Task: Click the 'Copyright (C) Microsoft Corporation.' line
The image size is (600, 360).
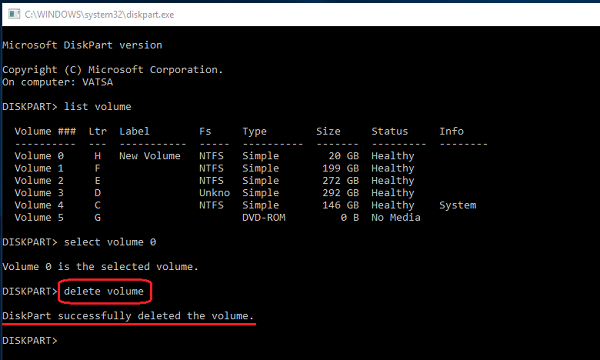Action: tap(112, 70)
